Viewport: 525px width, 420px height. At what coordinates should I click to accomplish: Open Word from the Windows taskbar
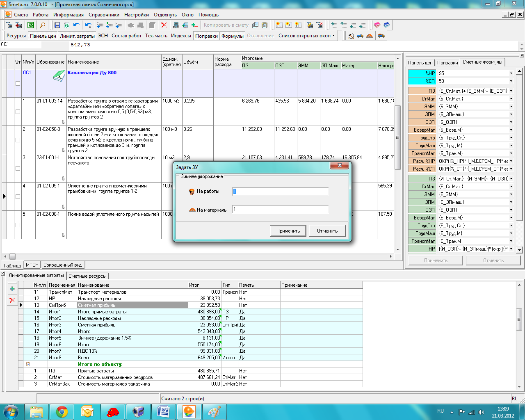pos(164,411)
